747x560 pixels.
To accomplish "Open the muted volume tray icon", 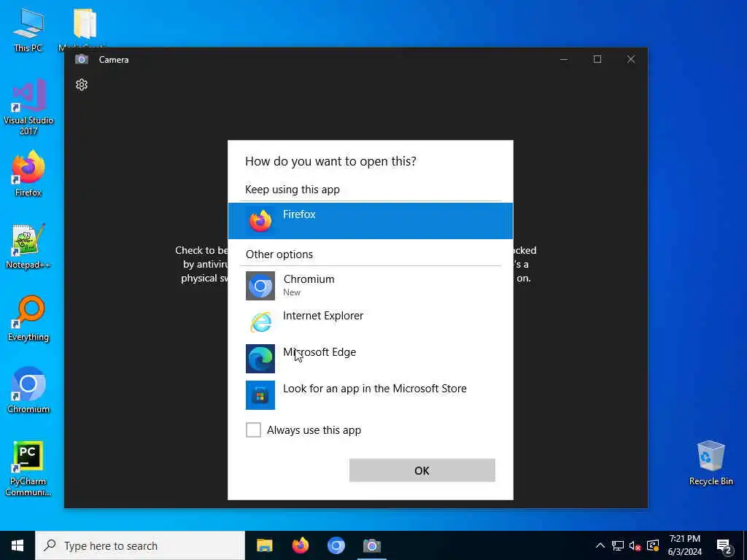I will coord(635,545).
